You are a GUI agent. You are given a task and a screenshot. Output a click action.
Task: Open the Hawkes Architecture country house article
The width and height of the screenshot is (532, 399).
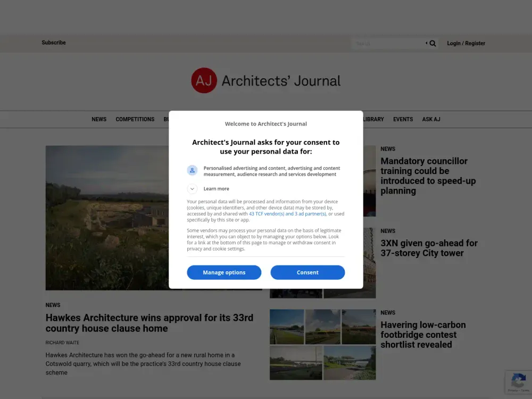click(x=149, y=323)
